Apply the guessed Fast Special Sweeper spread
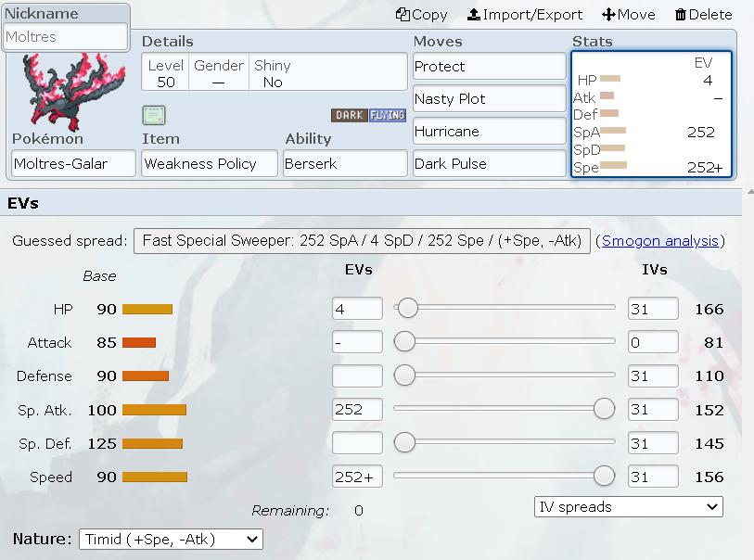Screen dimensions: 754x560 362,240
